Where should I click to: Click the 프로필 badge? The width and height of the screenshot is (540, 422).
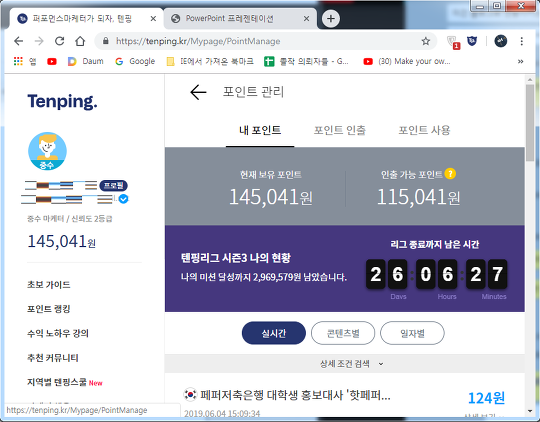click(x=114, y=185)
